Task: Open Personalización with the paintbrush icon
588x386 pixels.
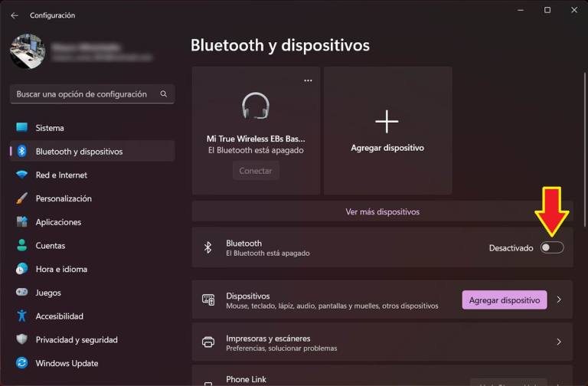Action: tap(21, 198)
